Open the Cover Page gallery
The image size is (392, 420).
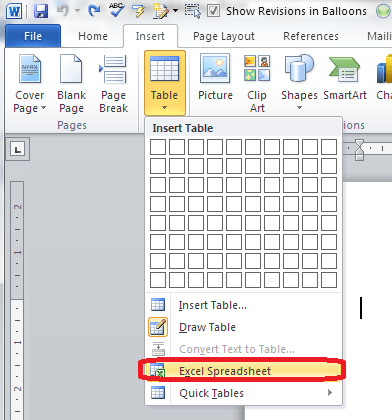[30, 84]
